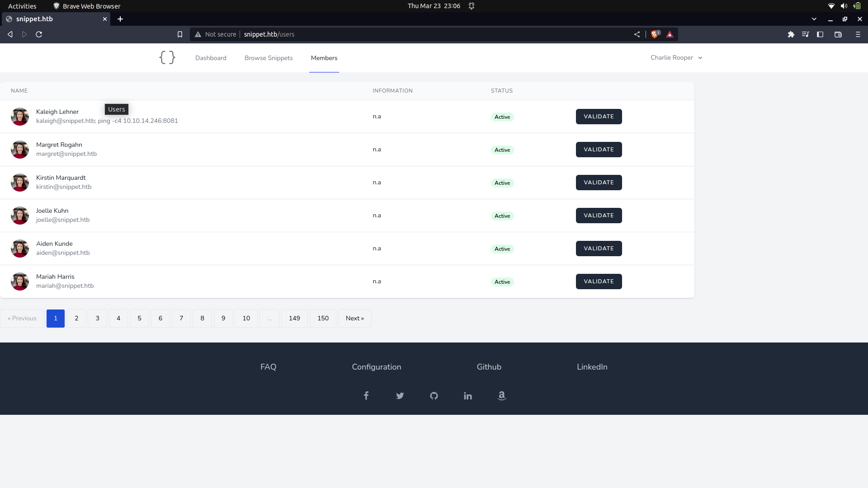Validate the Margret Rogahn account
This screenshot has width=868, height=488.
[x=599, y=150]
